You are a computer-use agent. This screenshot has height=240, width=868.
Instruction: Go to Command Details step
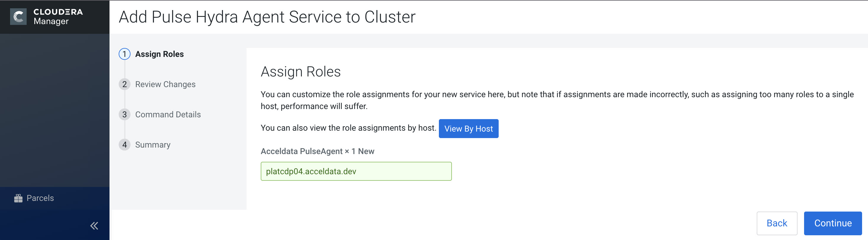(160, 114)
